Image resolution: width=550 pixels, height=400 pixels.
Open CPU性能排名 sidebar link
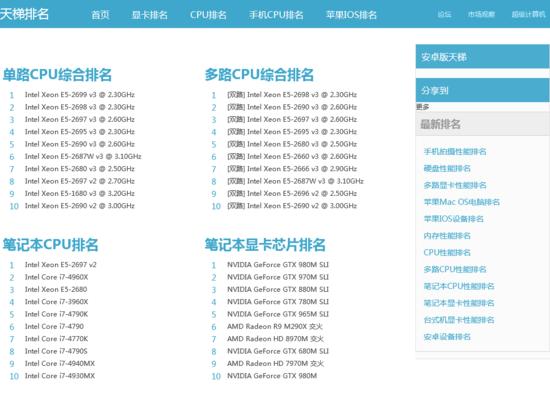[447, 253]
